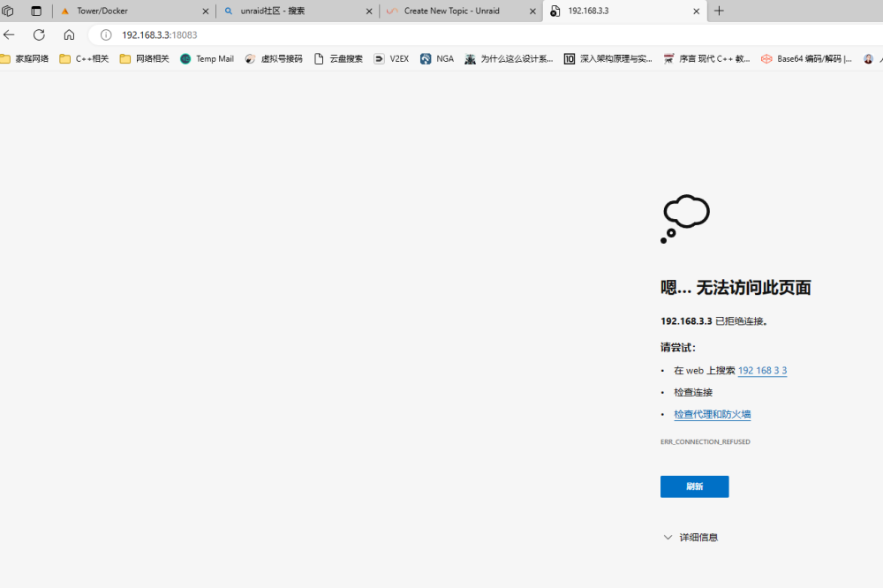This screenshot has width=883, height=588.
Task: Open the C++相关 bookmark folder
Action: tap(85, 58)
